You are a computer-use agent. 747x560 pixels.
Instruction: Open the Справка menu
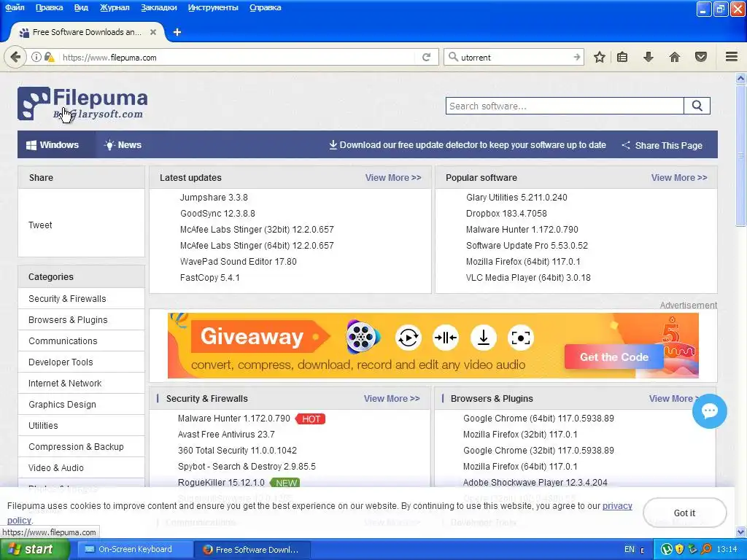(x=266, y=7)
